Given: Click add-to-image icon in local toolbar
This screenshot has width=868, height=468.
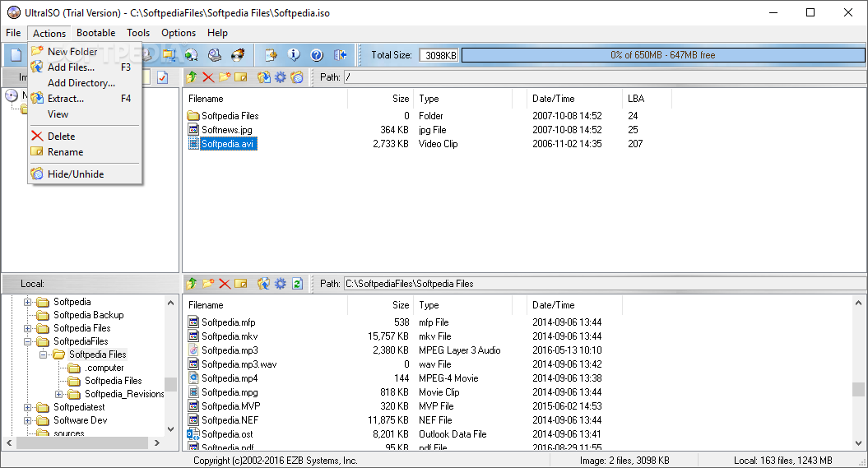Looking at the screenshot, I should (264, 284).
